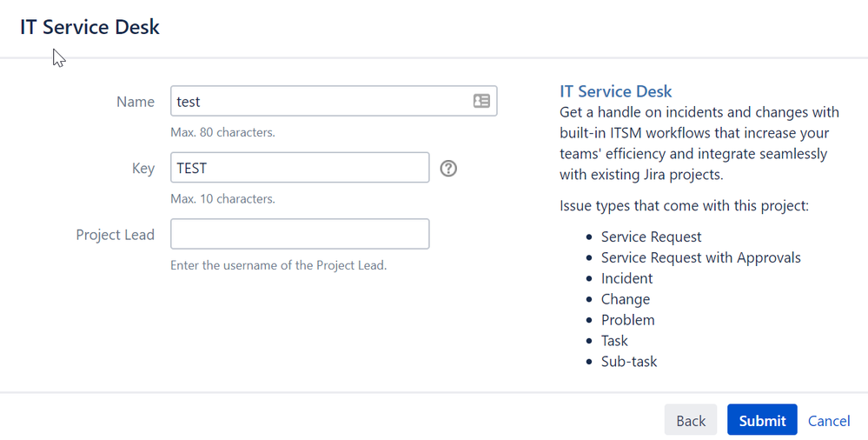
Task: Click the 'Task' list item
Action: (x=614, y=340)
